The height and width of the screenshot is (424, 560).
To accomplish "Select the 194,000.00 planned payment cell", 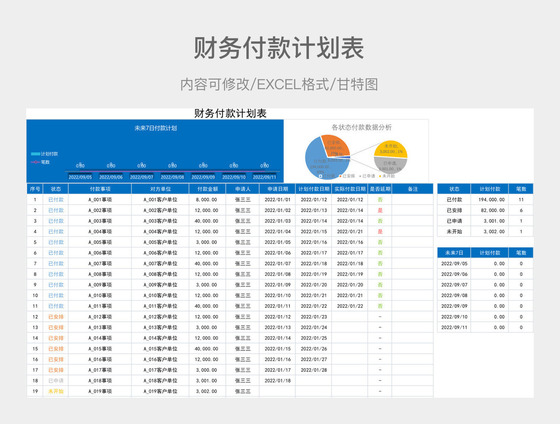I will click(491, 200).
